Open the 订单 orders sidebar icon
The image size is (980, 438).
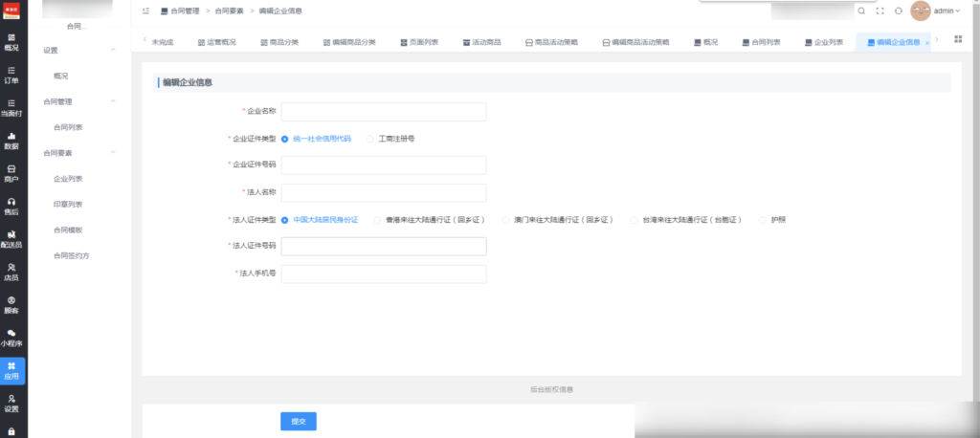tap(11, 75)
